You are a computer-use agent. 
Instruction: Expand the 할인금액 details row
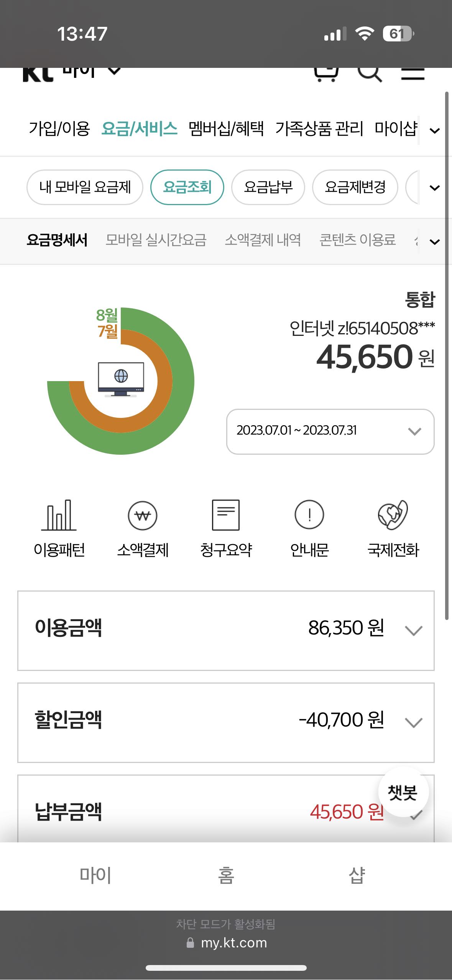point(414,723)
